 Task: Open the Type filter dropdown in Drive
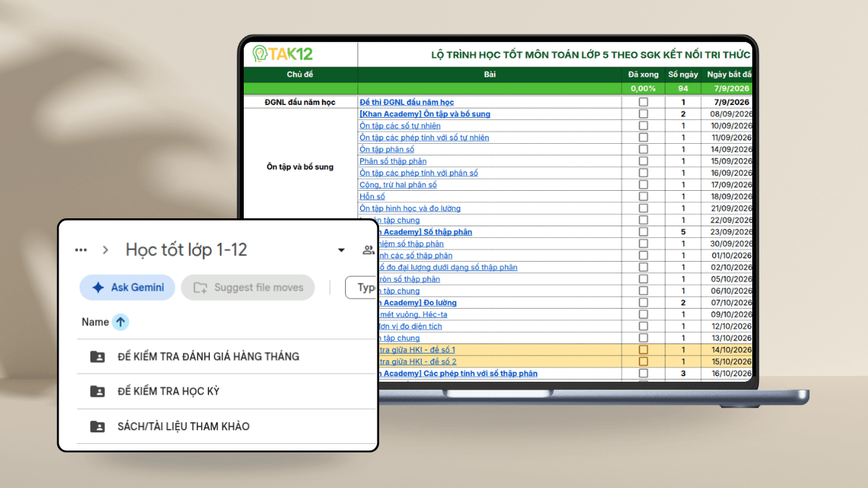point(362,287)
